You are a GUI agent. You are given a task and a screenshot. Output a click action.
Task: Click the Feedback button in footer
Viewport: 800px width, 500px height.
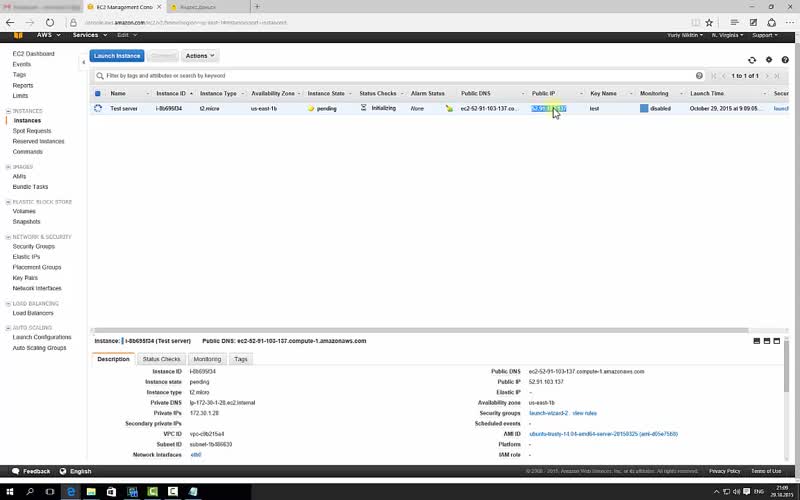coord(31,471)
